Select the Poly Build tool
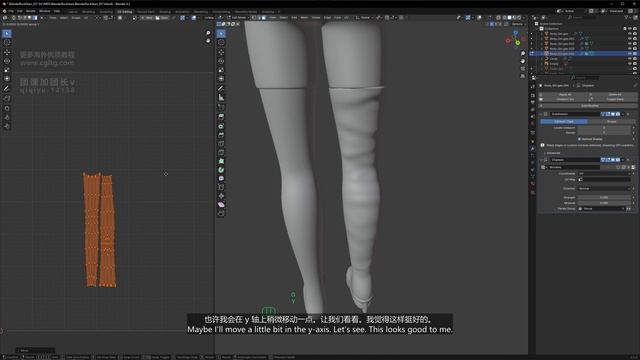 (221, 161)
